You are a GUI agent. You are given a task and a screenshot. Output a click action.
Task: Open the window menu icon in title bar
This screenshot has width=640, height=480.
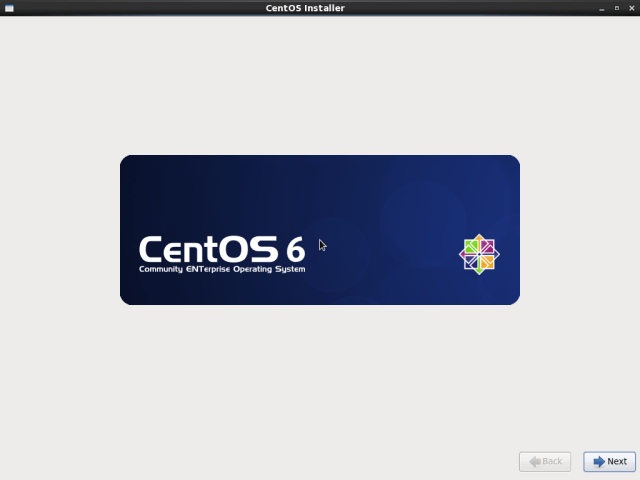tap(8, 8)
